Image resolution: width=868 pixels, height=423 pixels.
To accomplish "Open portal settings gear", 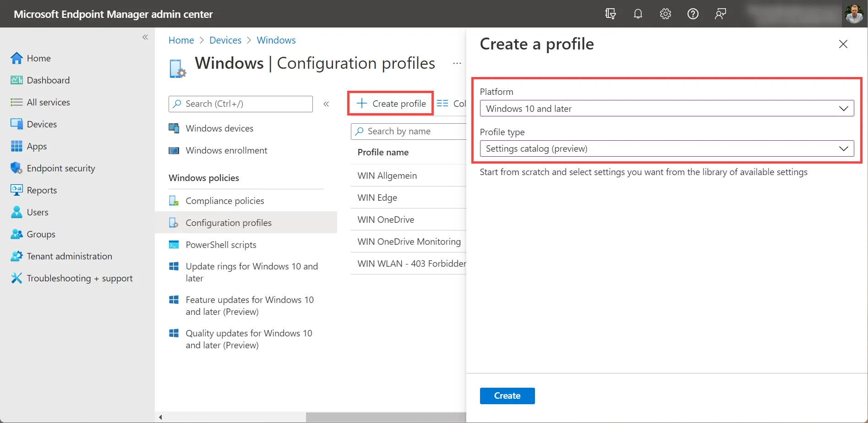I will 665,14.
